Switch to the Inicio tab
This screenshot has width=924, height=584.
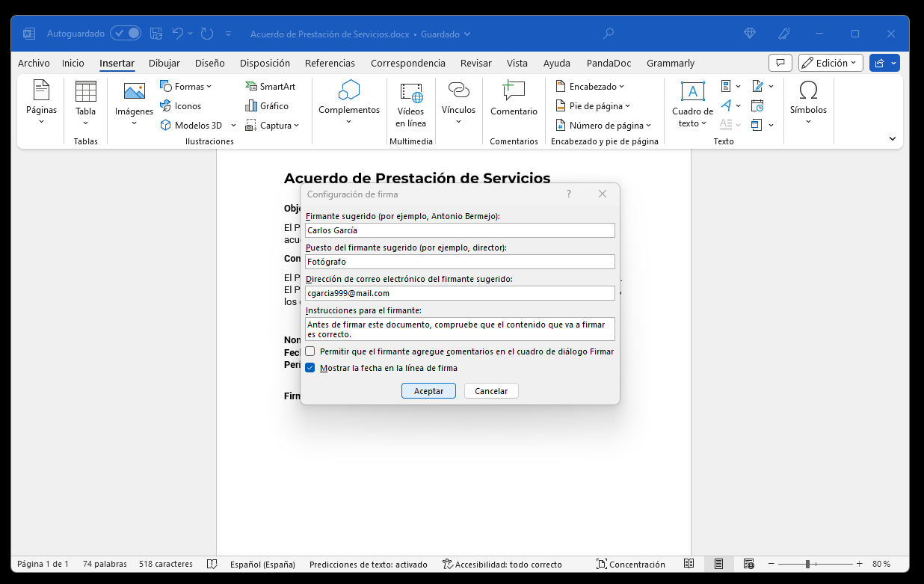coord(73,63)
